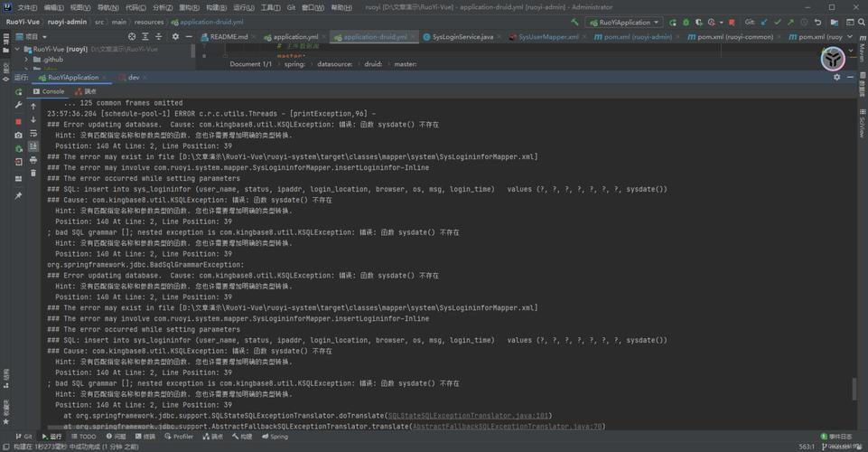This screenshot has height=452, width=868.
Task: Click Expand All icon in project panel
Action: click(145, 36)
